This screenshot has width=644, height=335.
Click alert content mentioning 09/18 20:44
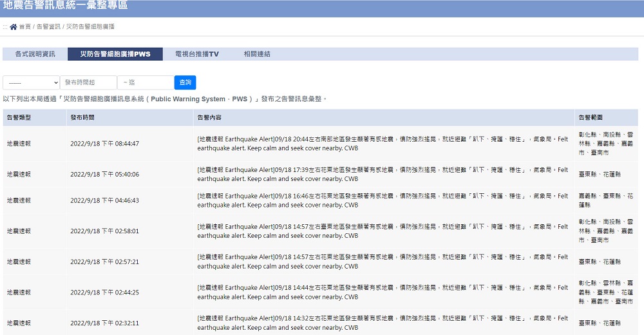(x=383, y=144)
